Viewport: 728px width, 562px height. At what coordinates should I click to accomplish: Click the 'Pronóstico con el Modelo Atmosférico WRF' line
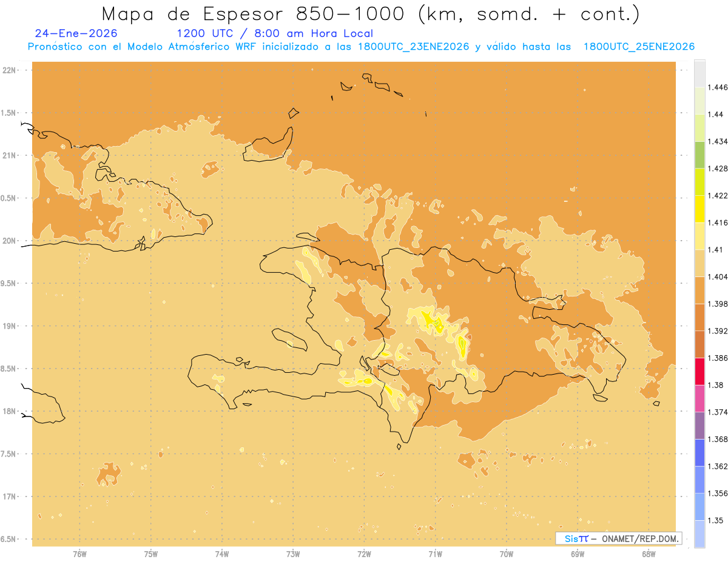361,47
